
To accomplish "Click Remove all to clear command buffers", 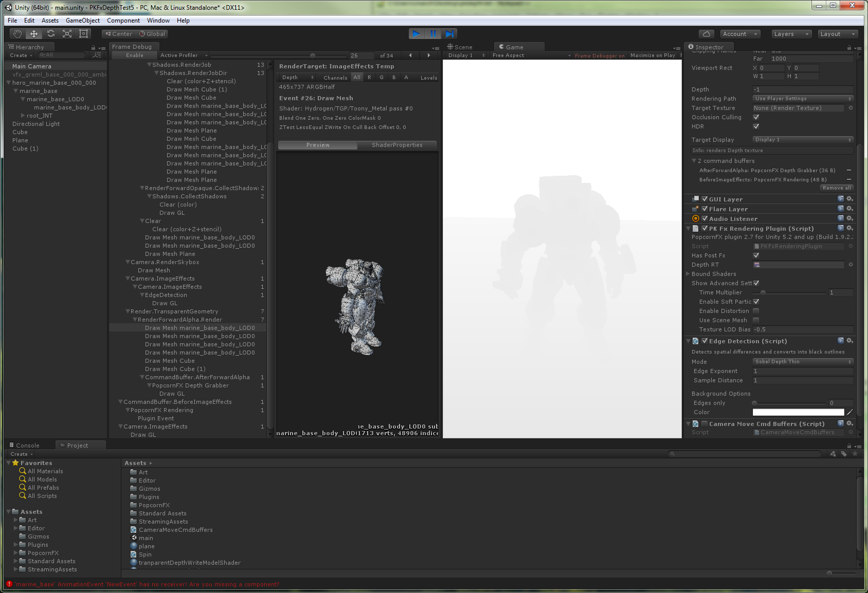I will click(x=837, y=188).
